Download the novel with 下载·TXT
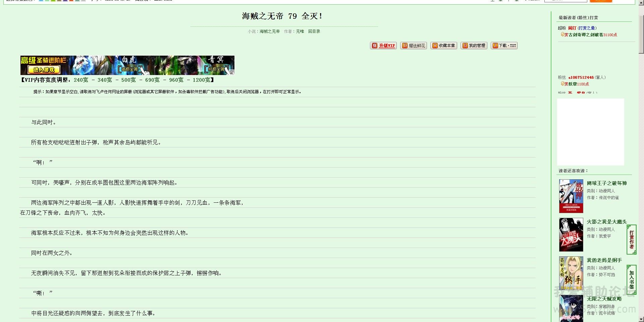 (x=504, y=46)
